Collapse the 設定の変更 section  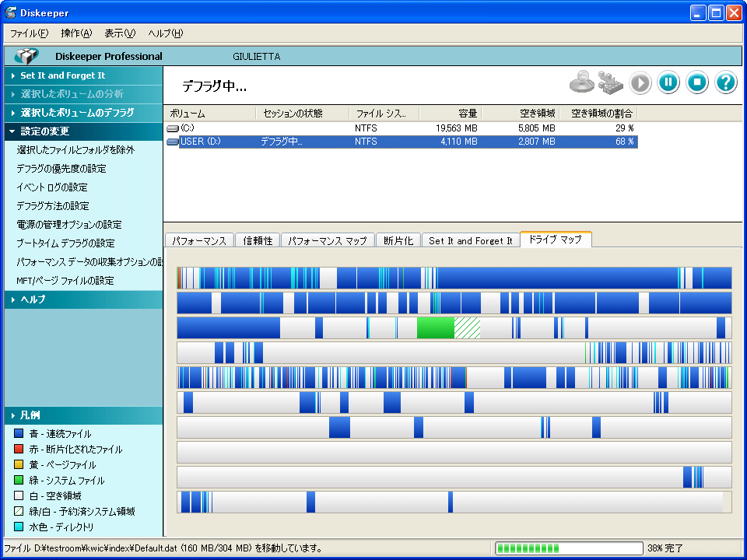tap(83, 131)
